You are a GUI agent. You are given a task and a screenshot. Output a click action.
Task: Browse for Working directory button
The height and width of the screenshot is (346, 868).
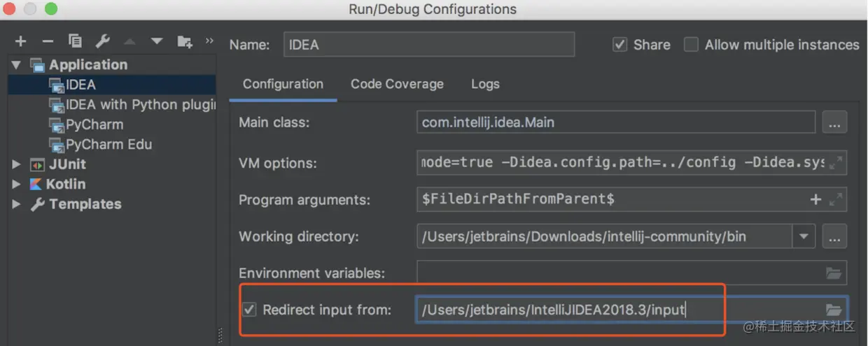pyautogui.click(x=834, y=236)
